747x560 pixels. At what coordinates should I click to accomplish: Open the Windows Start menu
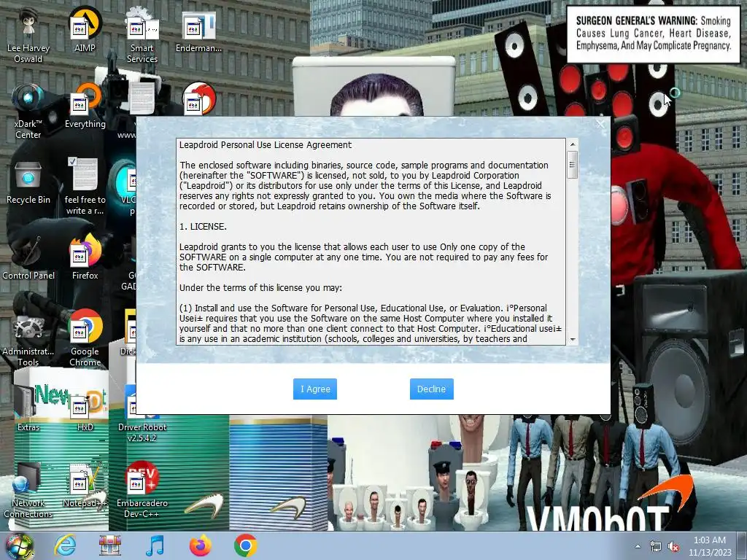(20, 546)
